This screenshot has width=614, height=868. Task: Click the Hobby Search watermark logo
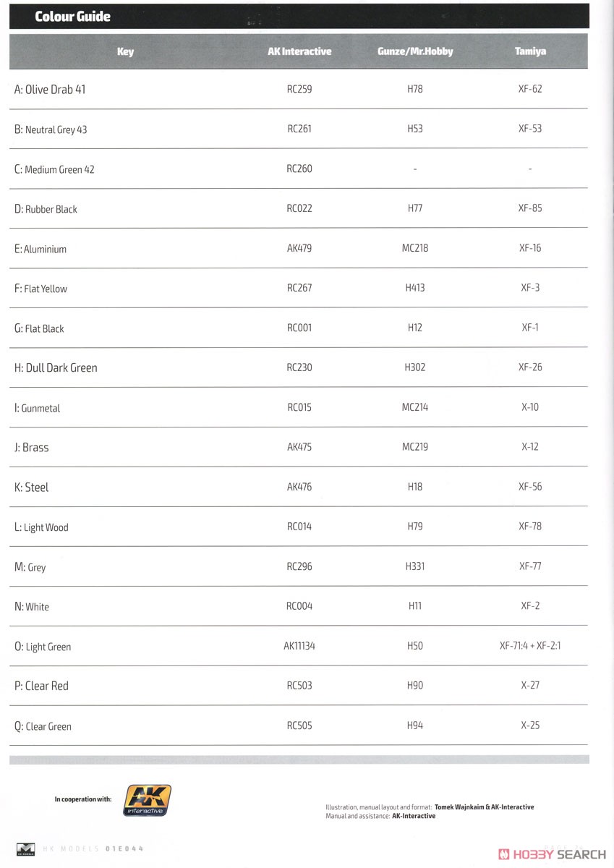click(x=552, y=854)
